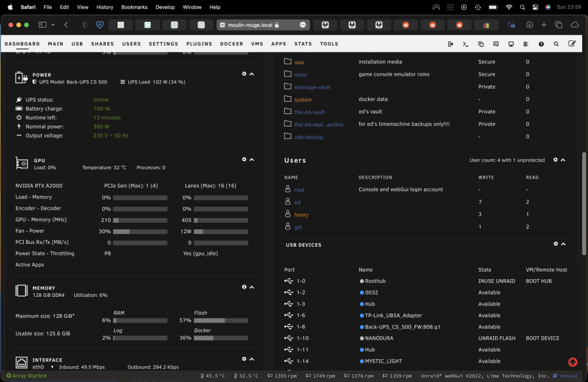Collapse the Users panel
This screenshot has height=382, width=588.
pos(563,160)
